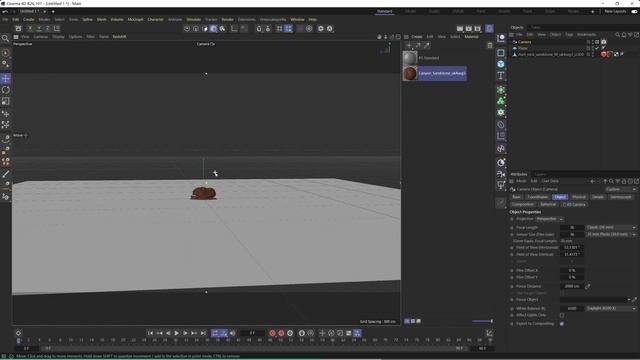640x360 pixels.
Task: Select the RS Standard material thumbnail
Action: [x=410, y=58]
